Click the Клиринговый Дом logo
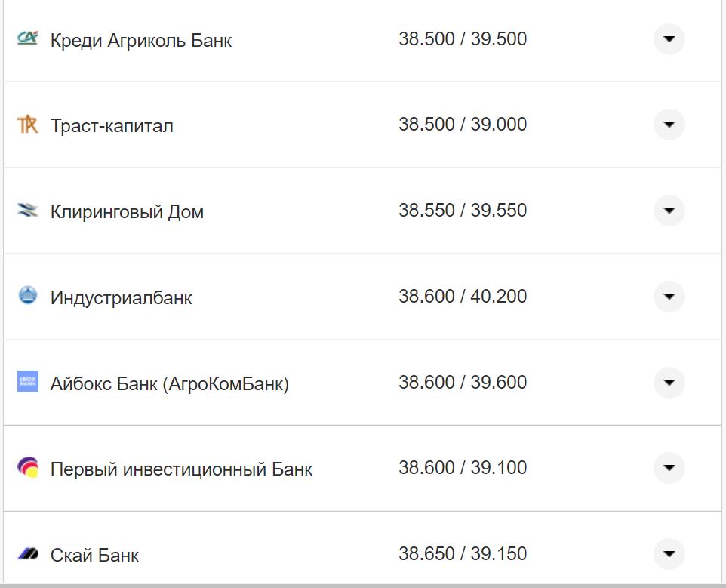The width and height of the screenshot is (726, 588). coord(27,211)
